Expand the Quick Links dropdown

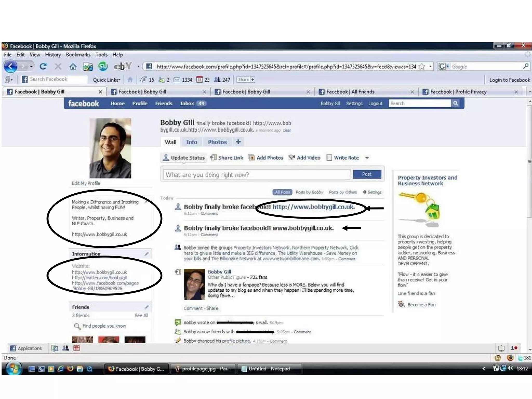click(x=107, y=80)
